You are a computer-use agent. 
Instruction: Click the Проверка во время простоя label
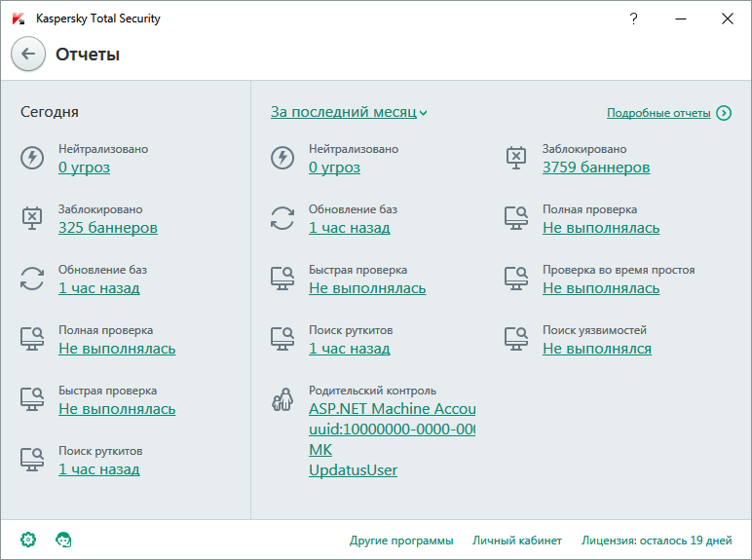point(619,270)
